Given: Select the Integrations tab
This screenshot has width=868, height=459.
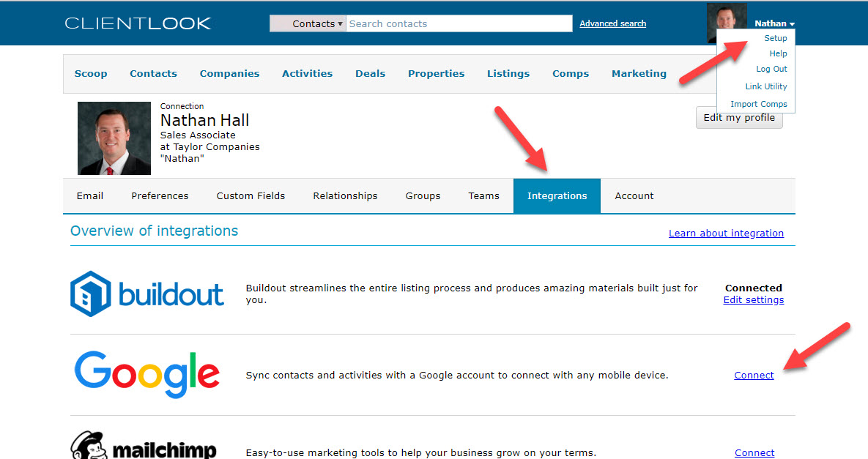Looking at the screenshot, I should coord(557,195).
